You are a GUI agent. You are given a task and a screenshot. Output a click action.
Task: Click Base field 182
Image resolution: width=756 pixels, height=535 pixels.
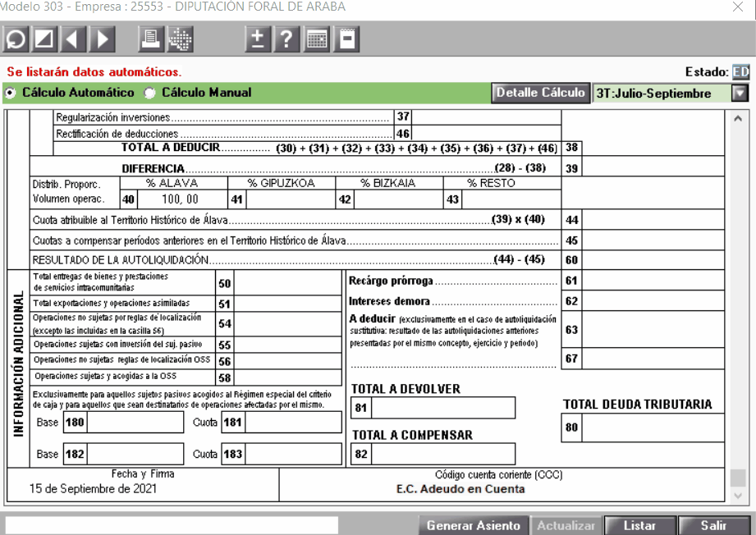click(135, 454)
